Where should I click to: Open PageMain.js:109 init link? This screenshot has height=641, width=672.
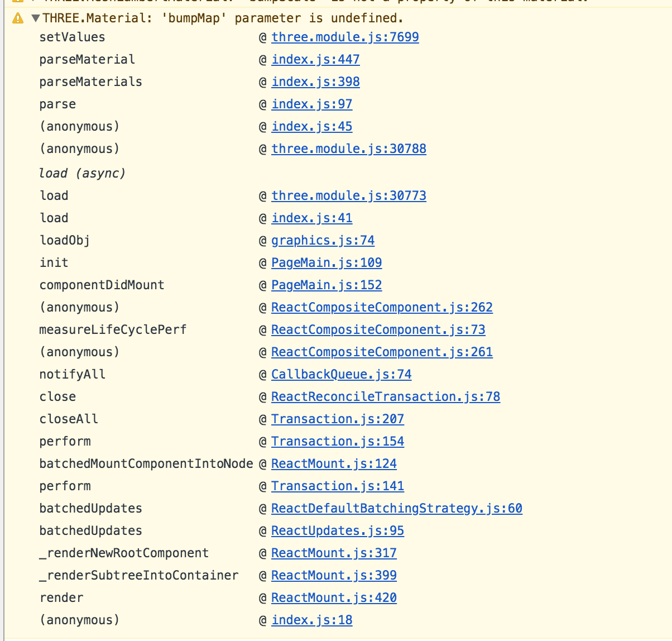pyautogui.click(x=327, y=262)
